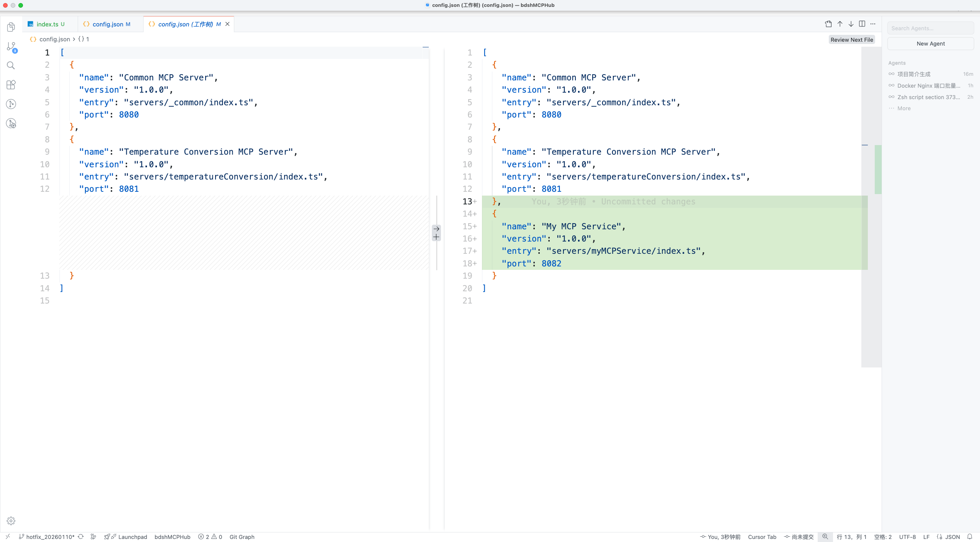Image resolution: width=980 pixels, height=542 pixels.
Task: Open the Search icon in activity bar
Action: click(x=11, y=65)
